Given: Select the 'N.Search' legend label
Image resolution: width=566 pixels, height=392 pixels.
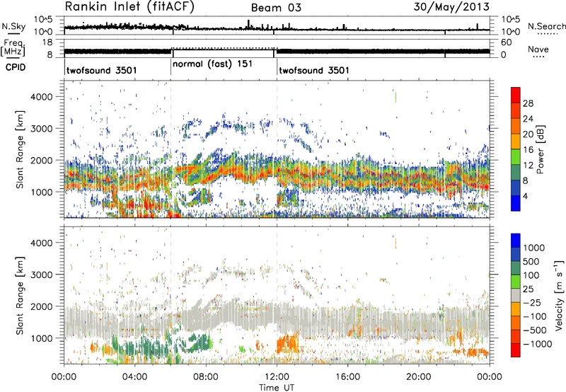Looking at the screenshot, I should pyautogui.click(x=546, y=26).
